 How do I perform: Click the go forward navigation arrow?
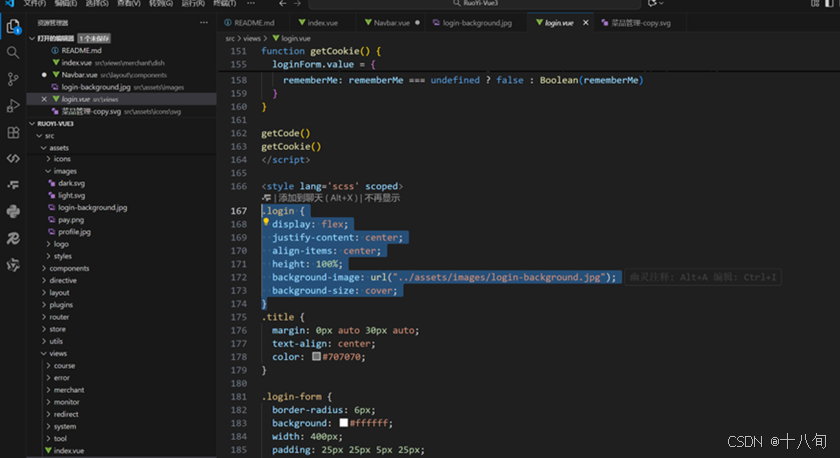[297, 3]
